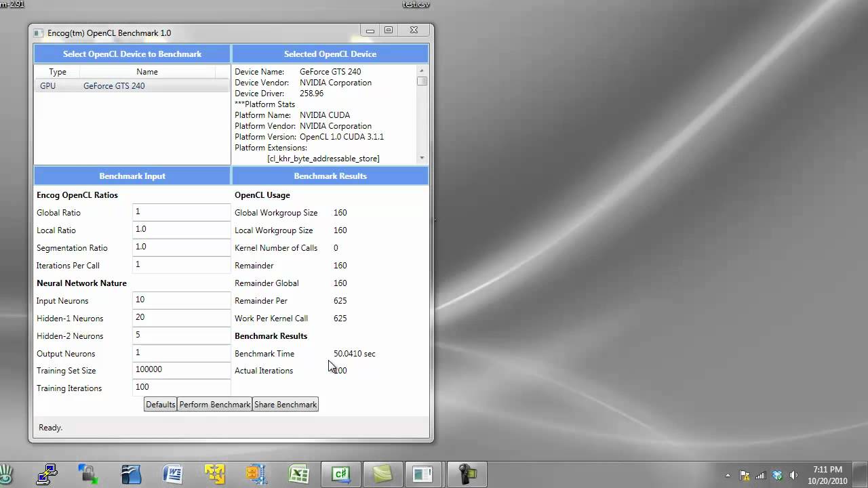Image resolution: width=868 pixels, height=488 pixels.
Task: Click the Ready status bar text
Action: (x=50, y=428)
